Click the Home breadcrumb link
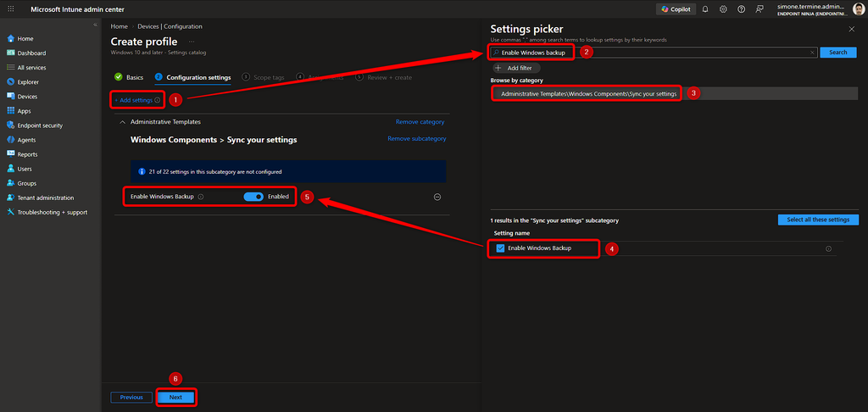 (x=119, y=26)
